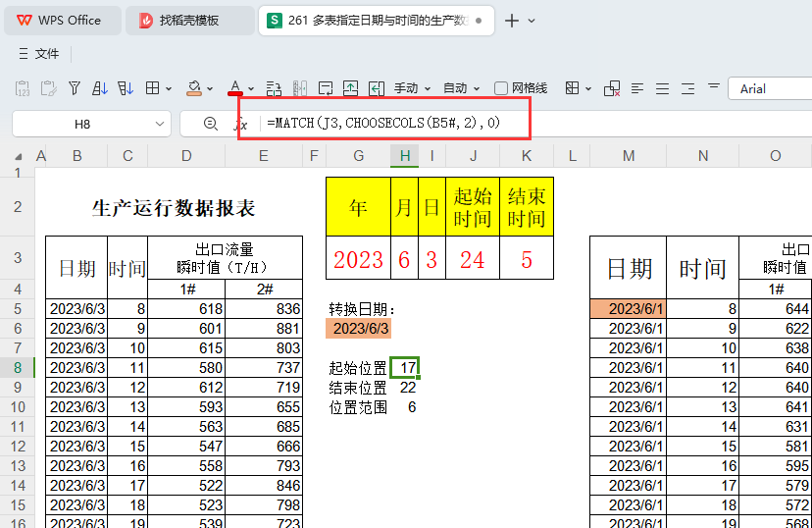Select row 12 header

(18, 447)
